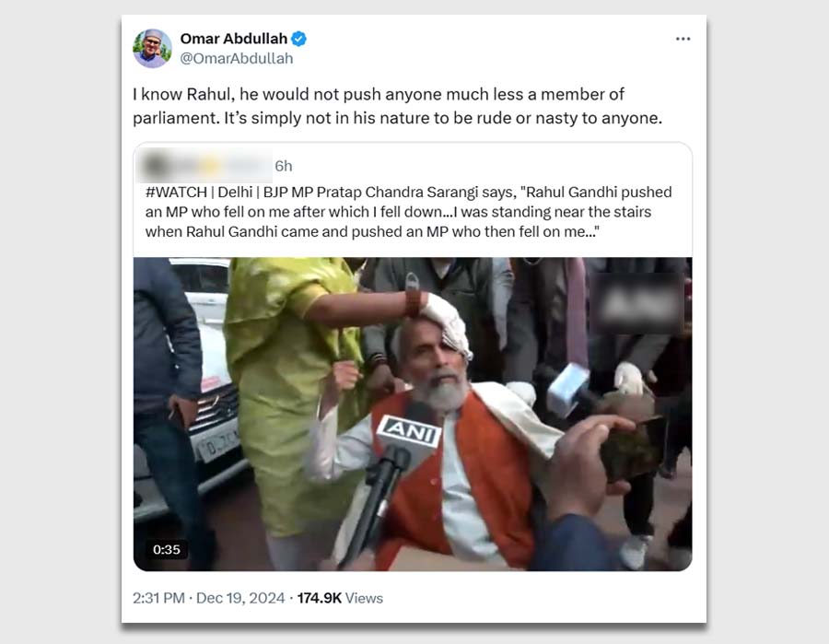The width and height of the screenshot is (829, 644).
Task: Open the 2:31 PM tweet time link
Action: [x=158, y=598]
